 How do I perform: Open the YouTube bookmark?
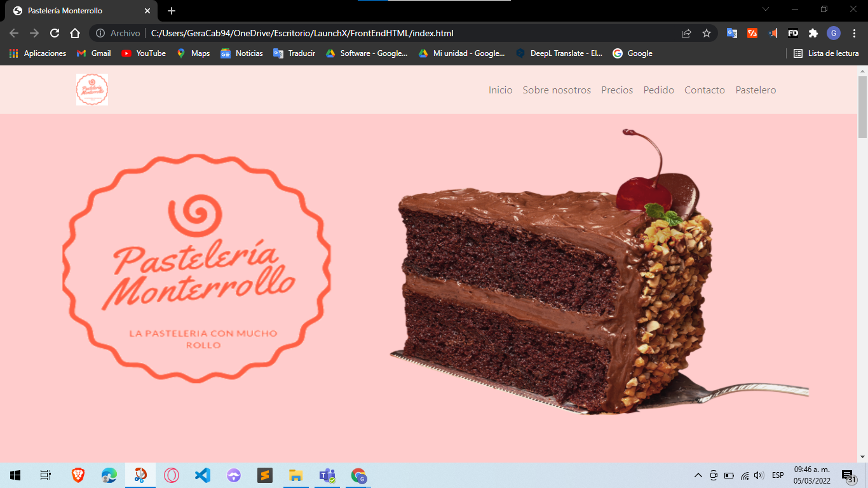click(x=144, y=53)
